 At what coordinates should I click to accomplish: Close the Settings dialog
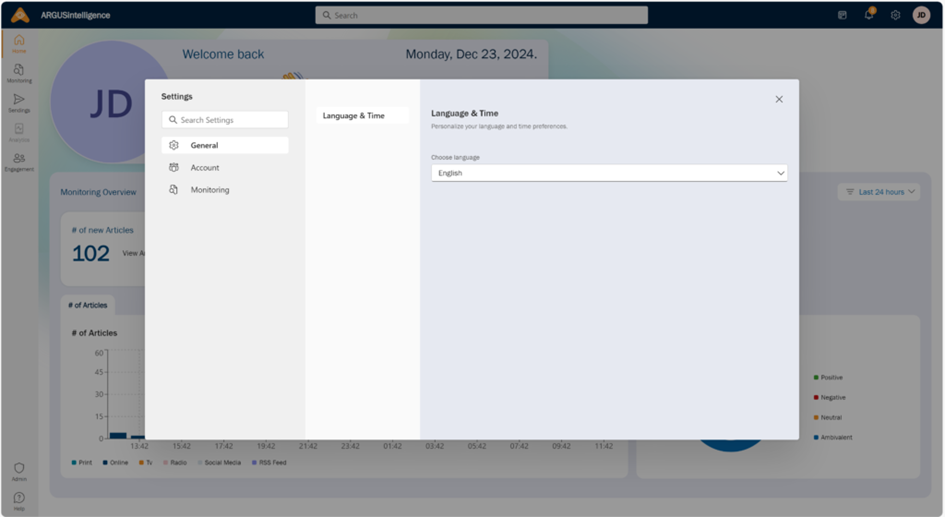pos(779,99)
